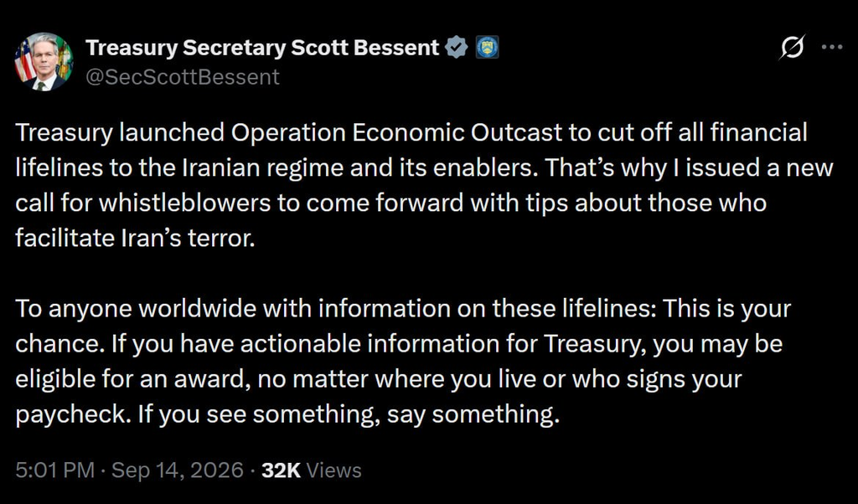Open the Grok explain-post icon

793,47
